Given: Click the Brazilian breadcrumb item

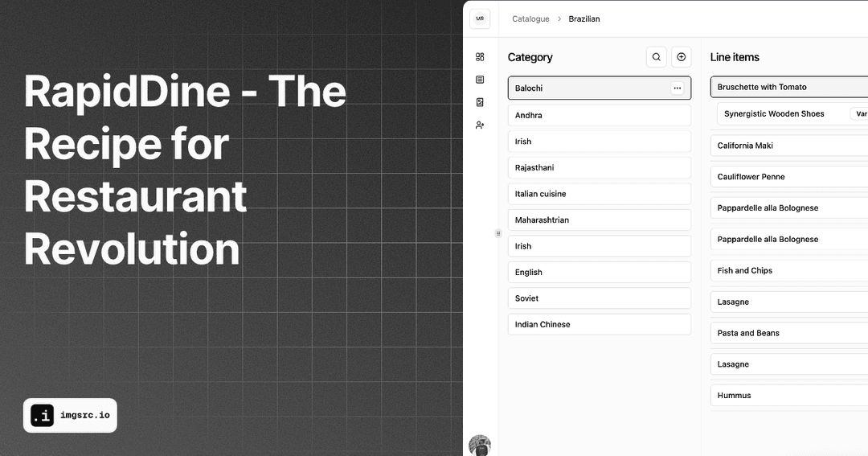Looking at the screenshot, I should tap(584, 19).
